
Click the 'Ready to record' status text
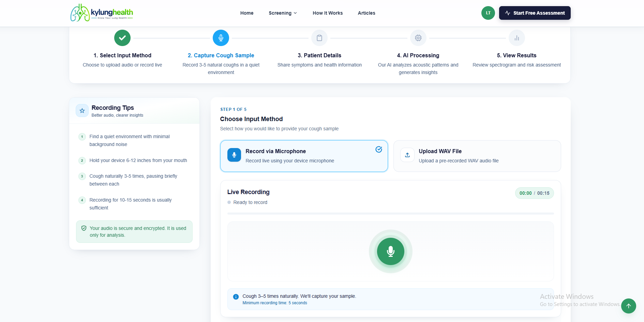(x=250, y=202)
